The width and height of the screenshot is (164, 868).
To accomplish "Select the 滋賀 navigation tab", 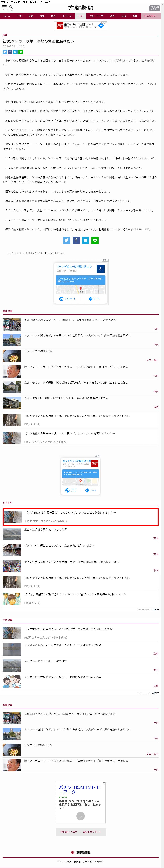I will coord(42,16).
